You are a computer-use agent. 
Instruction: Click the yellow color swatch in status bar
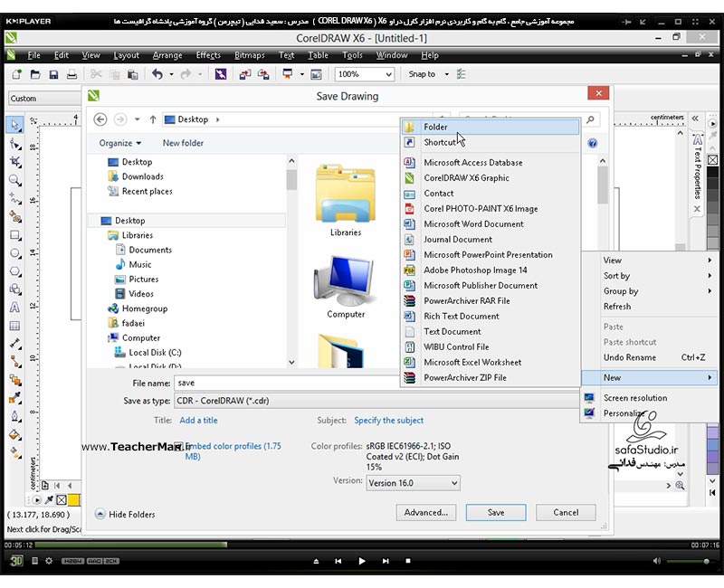(x=74, y=500)
